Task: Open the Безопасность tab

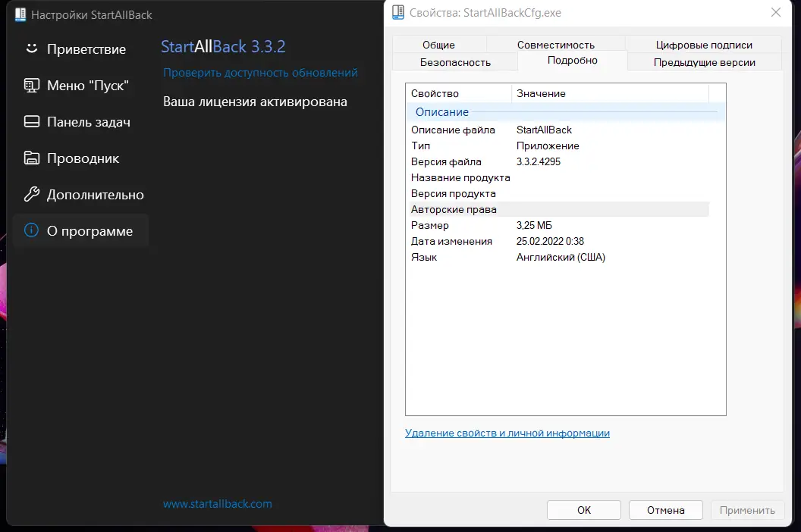Action: 455,62
